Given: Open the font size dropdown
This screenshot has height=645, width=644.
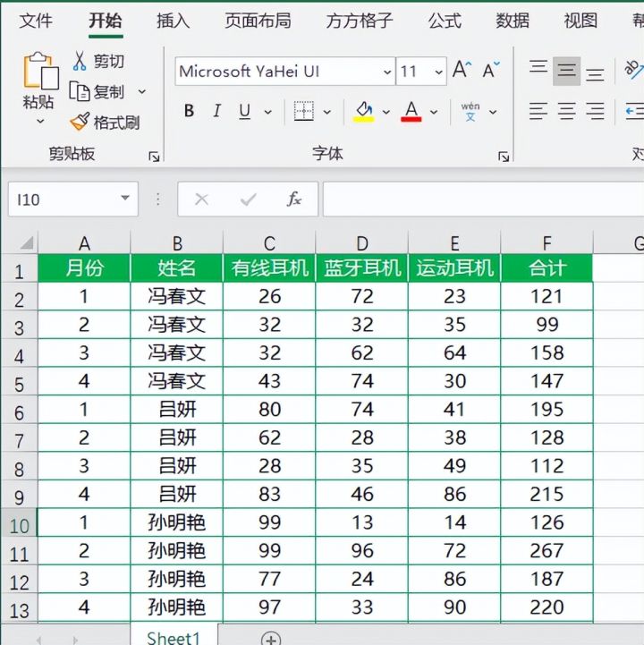Looking at the screenshot, I should [x=439, y=72].
